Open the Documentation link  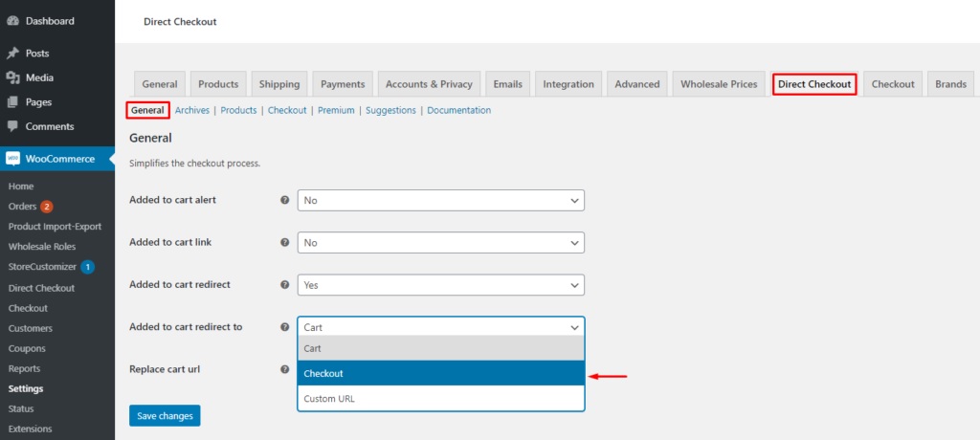[x=458, y=110]
